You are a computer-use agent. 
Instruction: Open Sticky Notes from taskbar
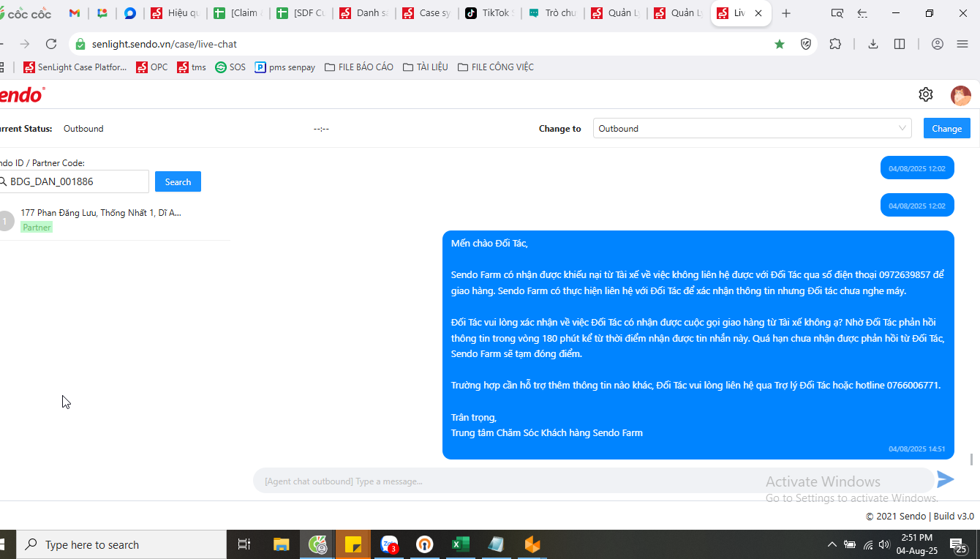(353, 544)
